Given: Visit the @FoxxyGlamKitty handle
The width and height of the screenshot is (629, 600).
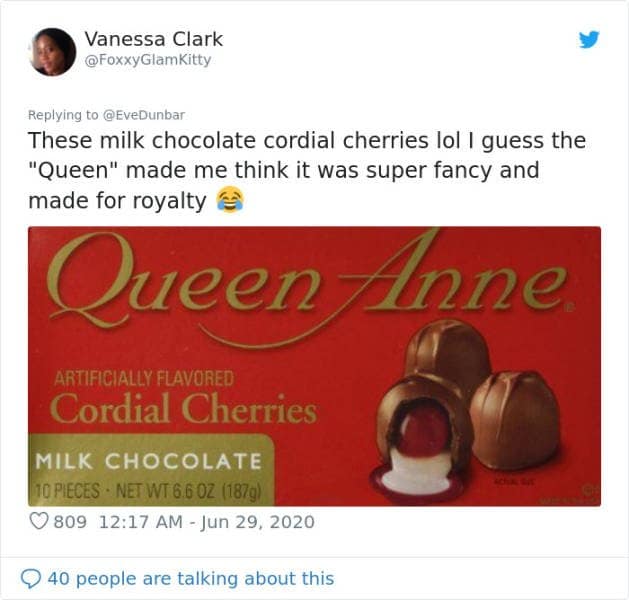Looking at the screenshot, I should tap(147, 60).
